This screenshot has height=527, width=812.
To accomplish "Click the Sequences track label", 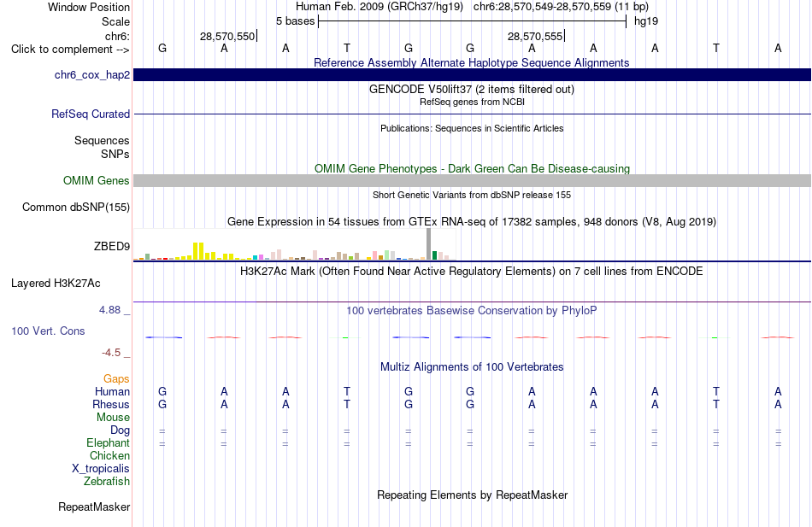I will tap(102, 141).
